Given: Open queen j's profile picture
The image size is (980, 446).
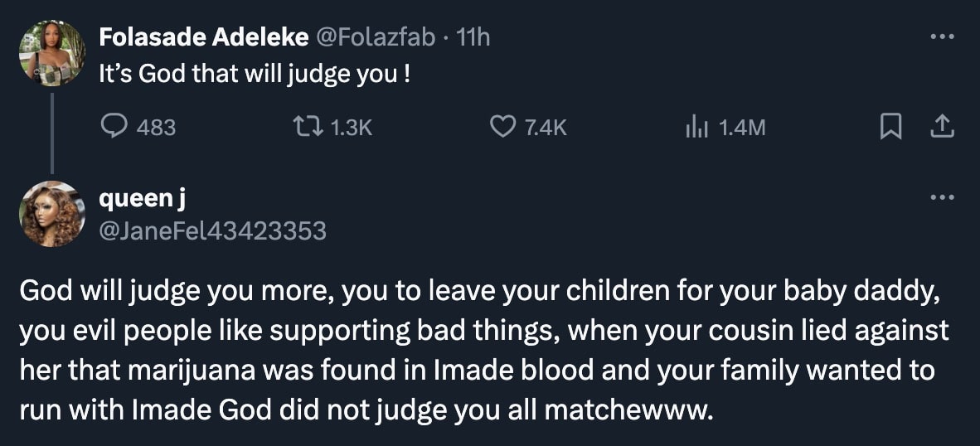Looking at the screenshot, I should (x=52, y=214).
